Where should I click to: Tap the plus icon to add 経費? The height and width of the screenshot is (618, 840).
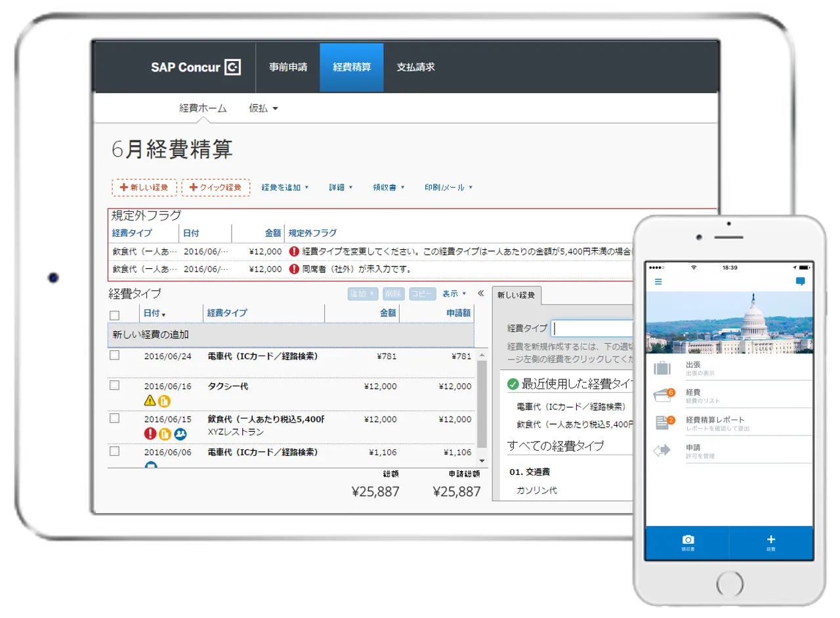tap(771, 539)
